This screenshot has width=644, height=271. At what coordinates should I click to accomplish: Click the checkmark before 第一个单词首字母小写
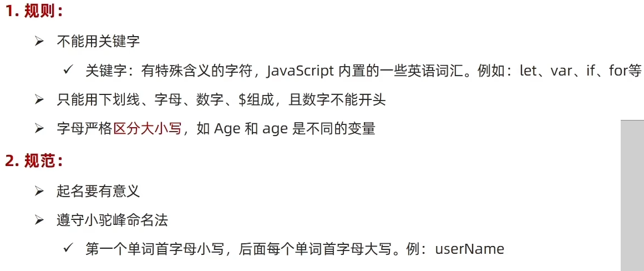coord(68,249)
